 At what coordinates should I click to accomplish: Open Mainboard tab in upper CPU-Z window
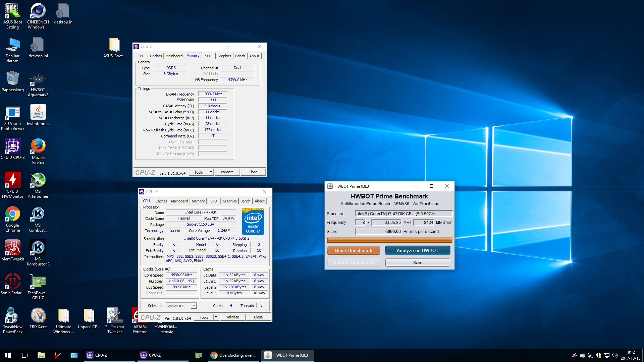pos(174,56)
